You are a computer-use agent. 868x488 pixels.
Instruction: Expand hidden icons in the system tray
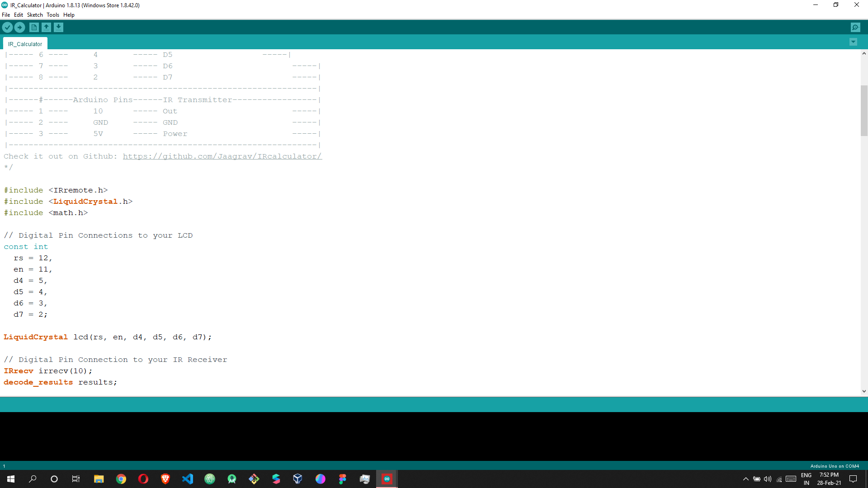pyautogui.click(x=745, y=479)
